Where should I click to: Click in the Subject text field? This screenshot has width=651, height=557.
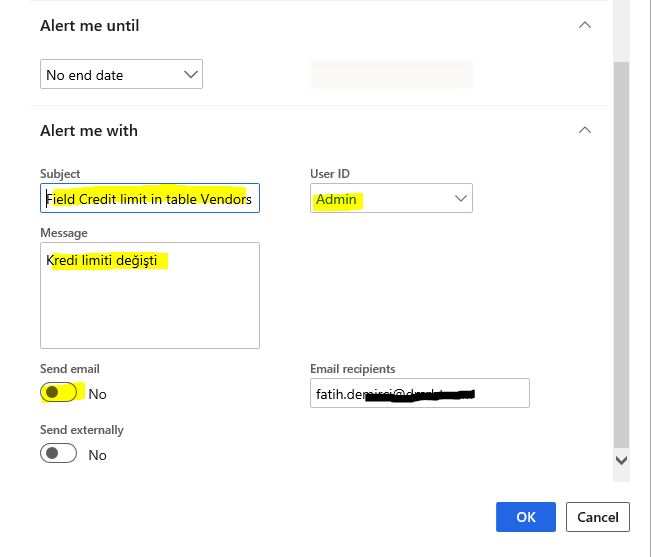coord(150,198)
